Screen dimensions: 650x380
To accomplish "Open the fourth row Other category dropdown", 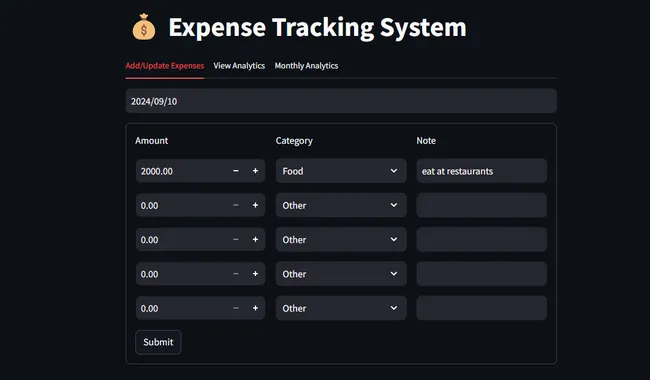I will click(x=341, y=274).
